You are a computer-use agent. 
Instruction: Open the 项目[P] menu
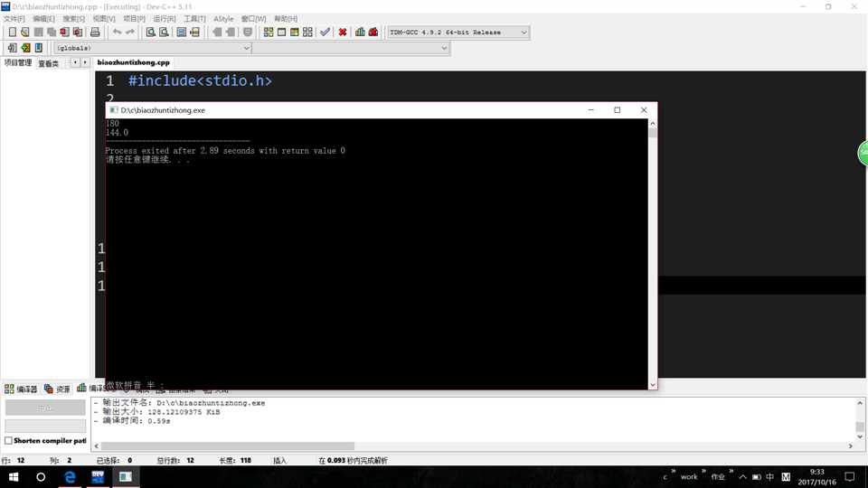coord(134,19)
